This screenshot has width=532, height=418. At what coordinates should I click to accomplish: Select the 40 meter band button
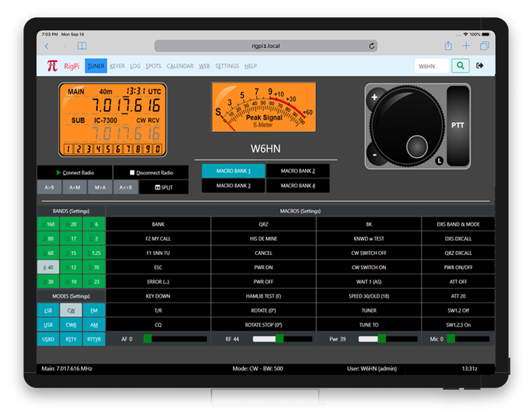pyautogui.click(x=48, y=267)
